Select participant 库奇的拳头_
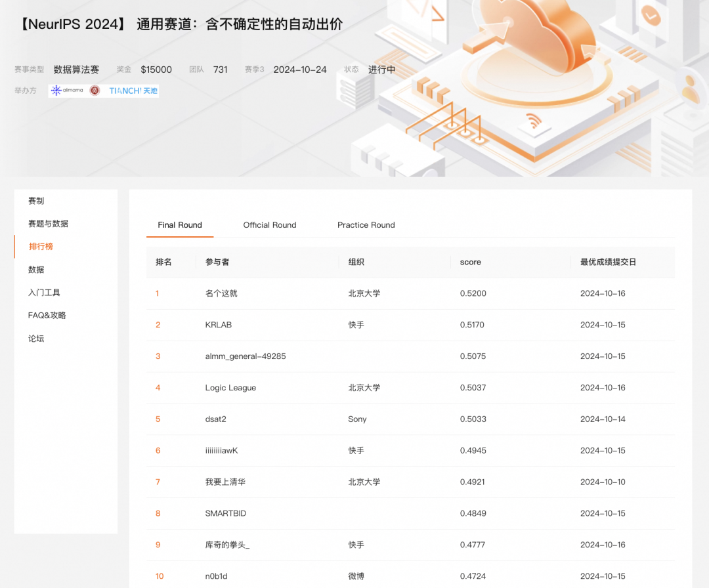The height and width of the screenshot is (588, 709). pyautogui.click(x=227, y=545)
